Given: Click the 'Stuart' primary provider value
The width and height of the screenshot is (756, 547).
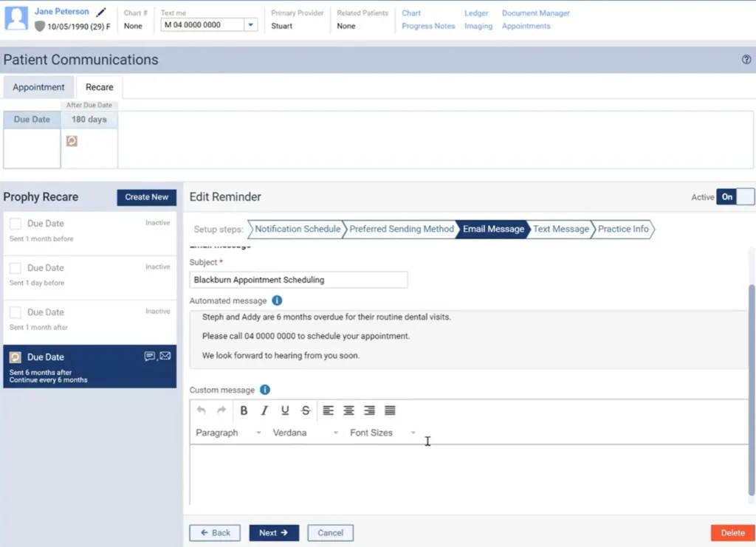Looking at the screenshot, I should click(x=281, y=26).
